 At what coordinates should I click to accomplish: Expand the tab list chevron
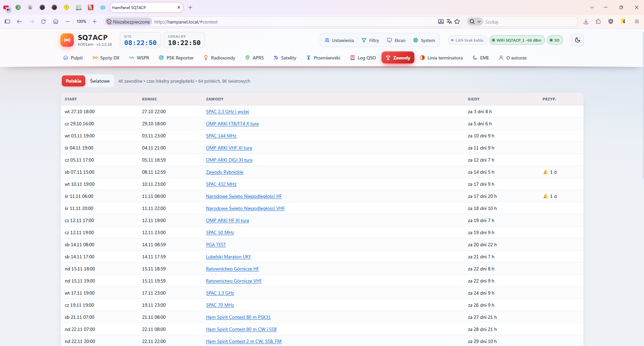[592, 7]
